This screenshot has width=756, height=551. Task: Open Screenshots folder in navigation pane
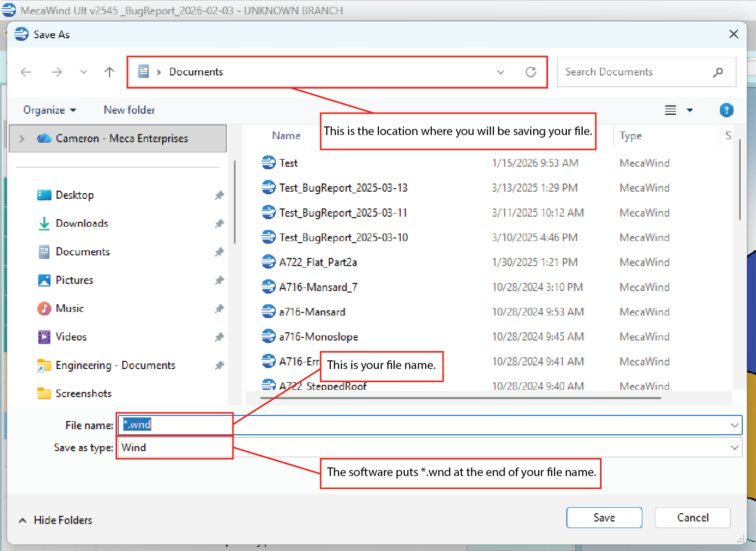point(83,393)
